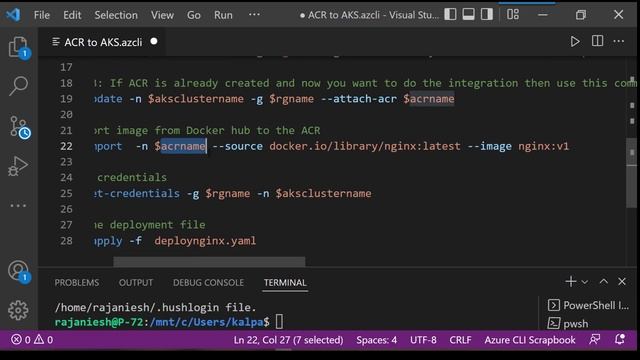Open the View menu

point(162,15)
